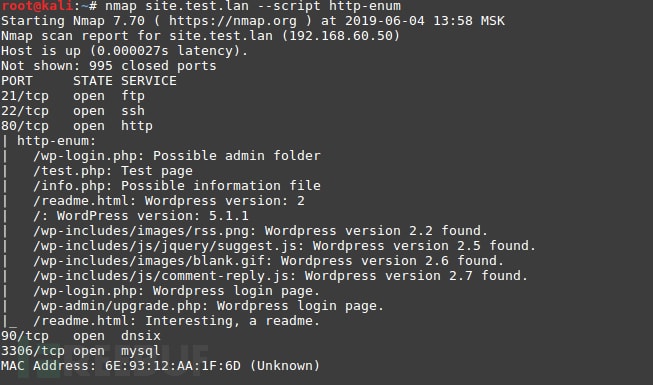Click the http-enum: script header
This screenshot has height=385, width=653.
pyautogui.click(x=56, y=141)
